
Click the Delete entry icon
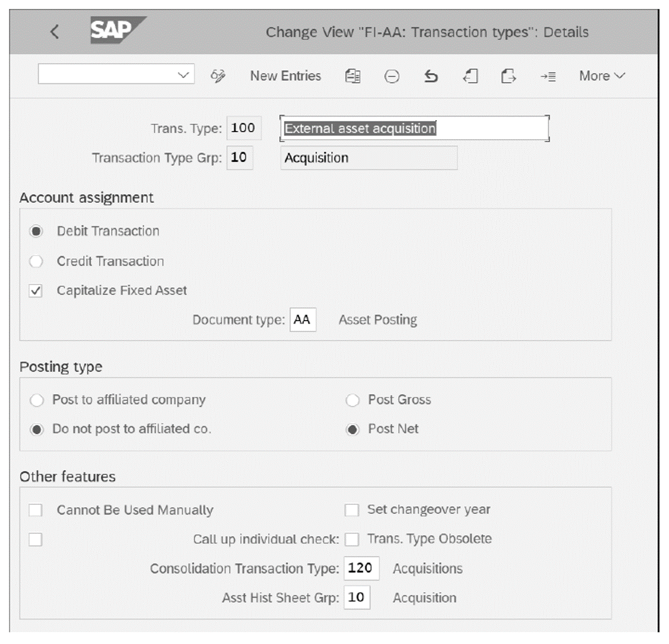tap(391, 76)
